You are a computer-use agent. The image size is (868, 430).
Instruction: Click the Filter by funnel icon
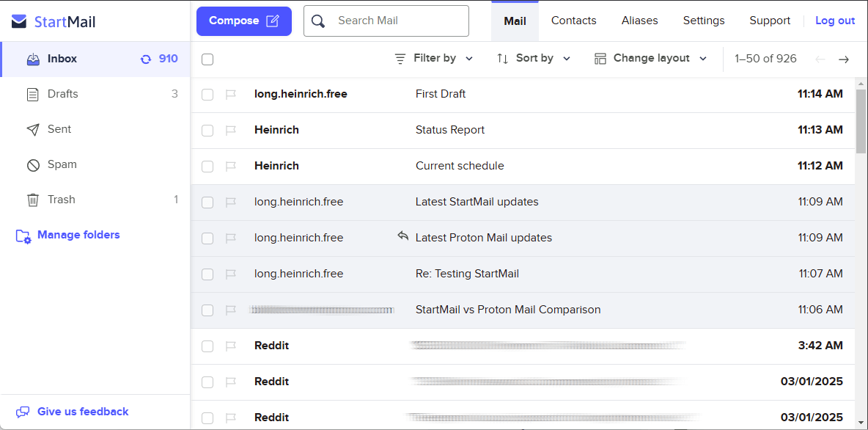point(400,59)
